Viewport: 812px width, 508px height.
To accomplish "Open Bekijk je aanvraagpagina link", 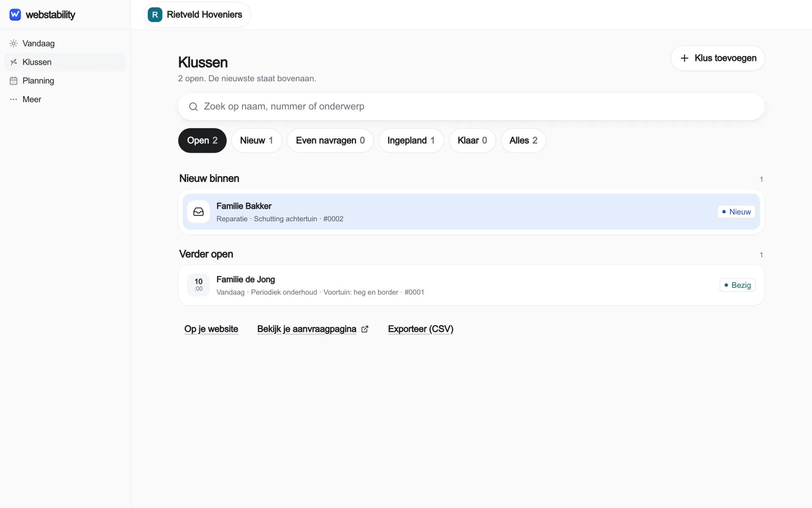I will point(313,329).
